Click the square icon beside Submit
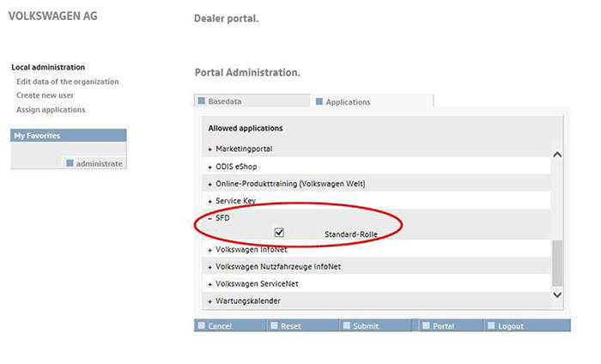 coord(345,326)
